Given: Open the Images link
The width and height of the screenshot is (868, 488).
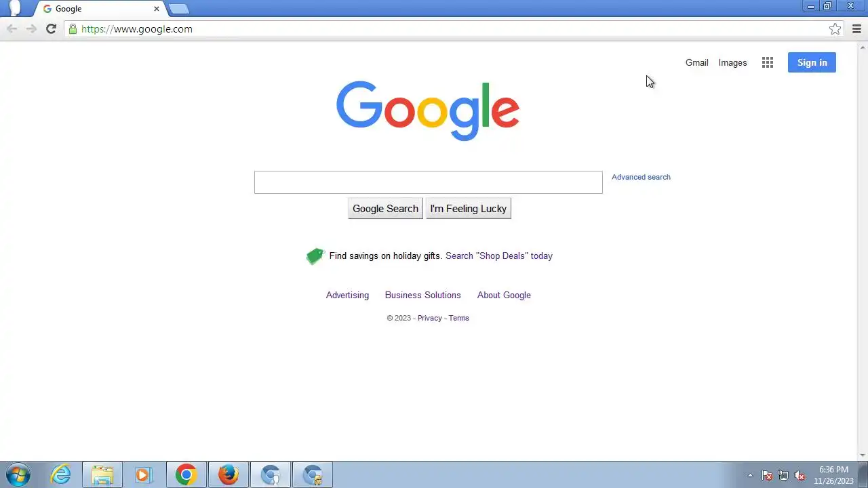Looking at the screenshot, I should (x=732, y=62).
